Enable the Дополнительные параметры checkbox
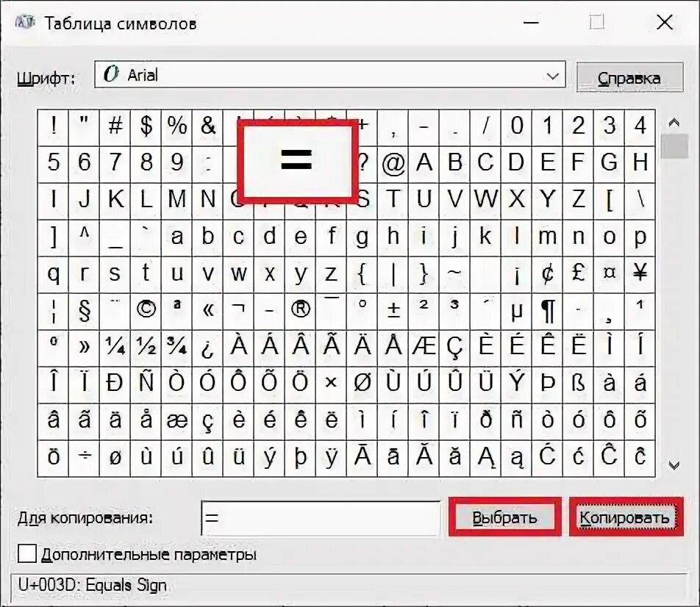Screen dimensions: 700x607 click(27, 554)
